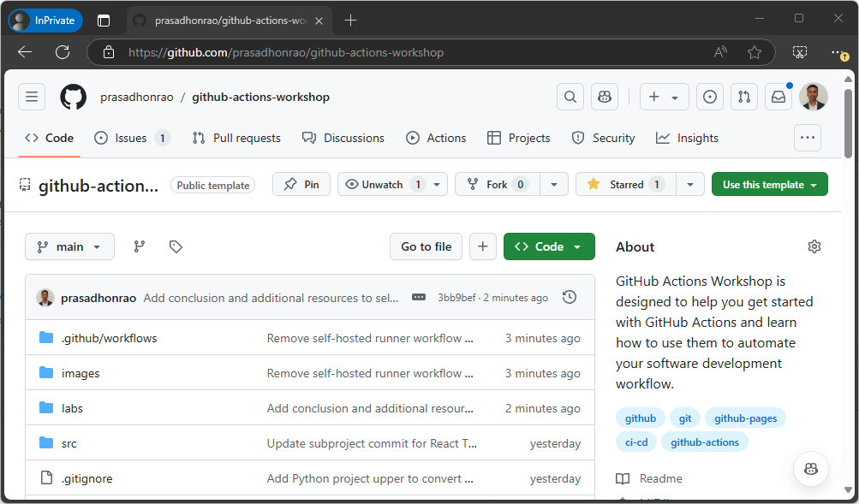Pin the repository to your profile
Image resolution: width=859 pixels, height=504 pixels.
click(x=301, y=183)
